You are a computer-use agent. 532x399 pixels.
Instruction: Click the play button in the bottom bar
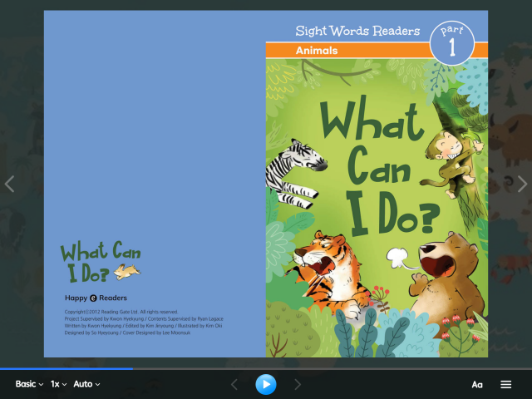coord(265,384)
